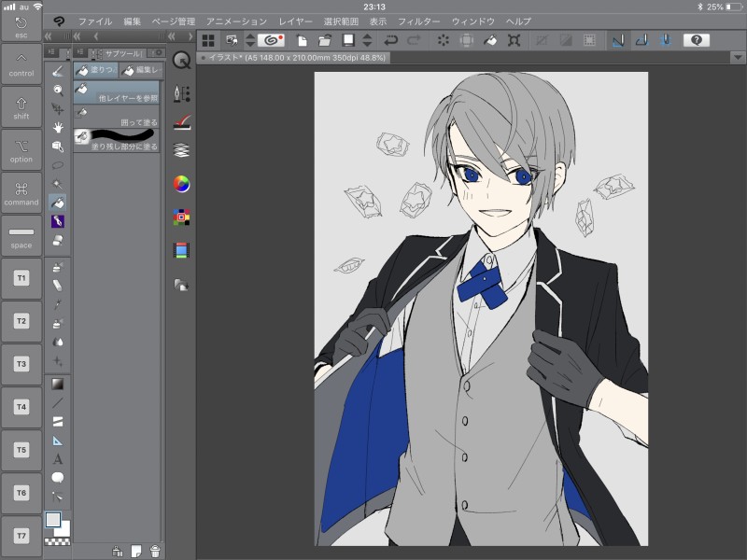This screenshot has width=747, height=560.
Task: Select the Balloon speech bubble tool
Action: pos(58,478)
